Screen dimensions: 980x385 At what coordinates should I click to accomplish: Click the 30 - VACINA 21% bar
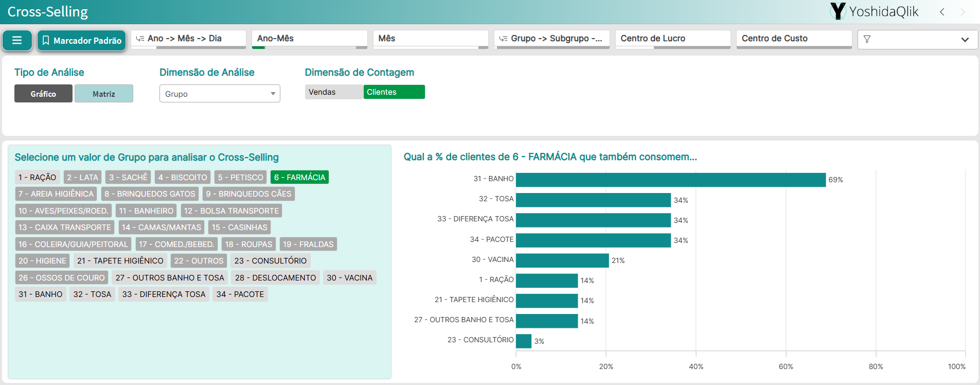(562, 260)
